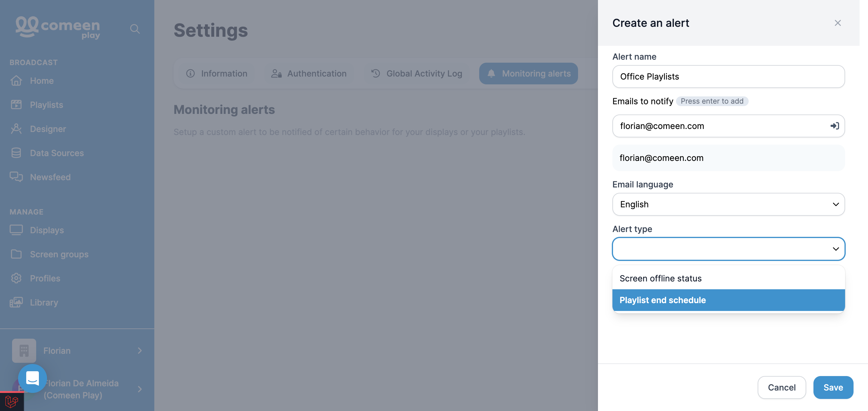Close the Create an alert panel

[838, 23]
